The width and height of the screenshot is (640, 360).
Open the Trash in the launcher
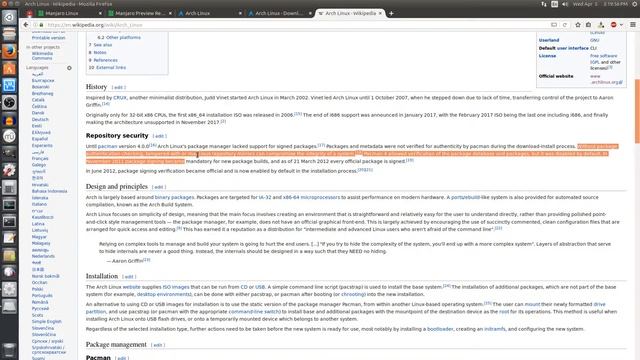(9, 350)
